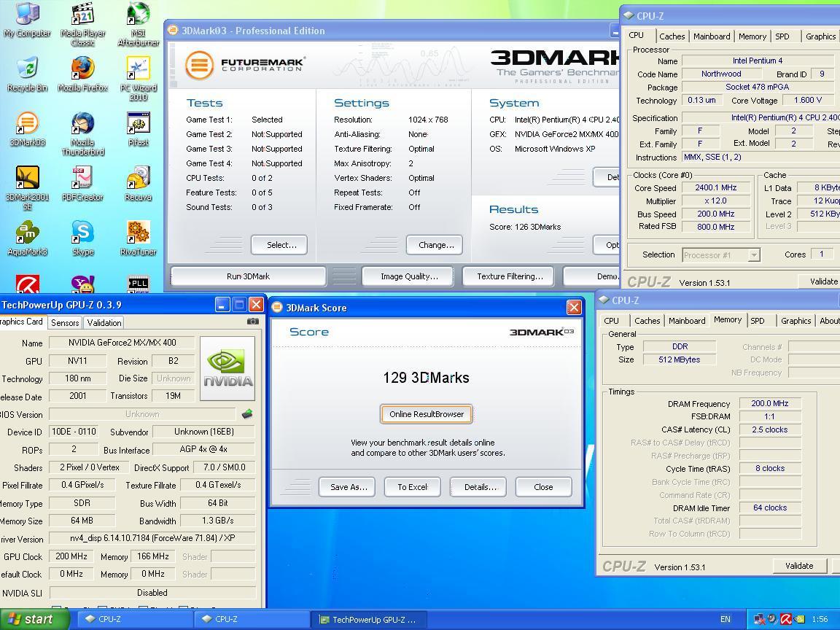Launch RivaTuner desktop shortcut
This screenshot has width=840, height=630.
(x=139, y=238)
